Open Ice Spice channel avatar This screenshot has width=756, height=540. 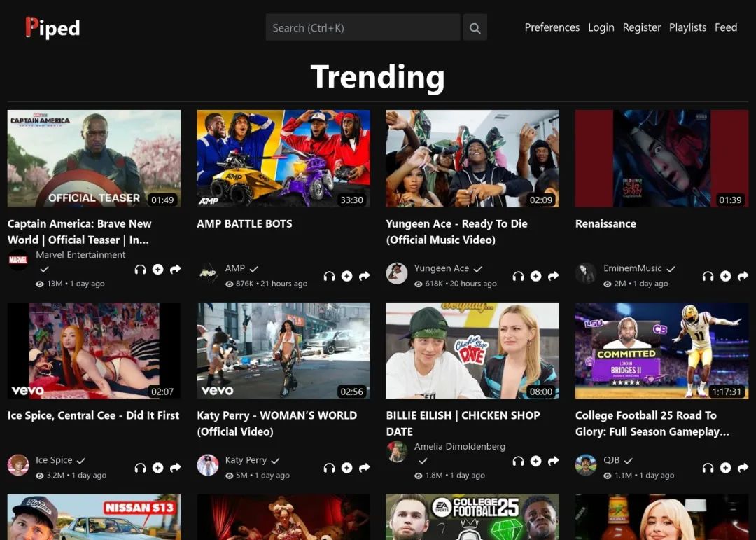click(x=18, y=465)
